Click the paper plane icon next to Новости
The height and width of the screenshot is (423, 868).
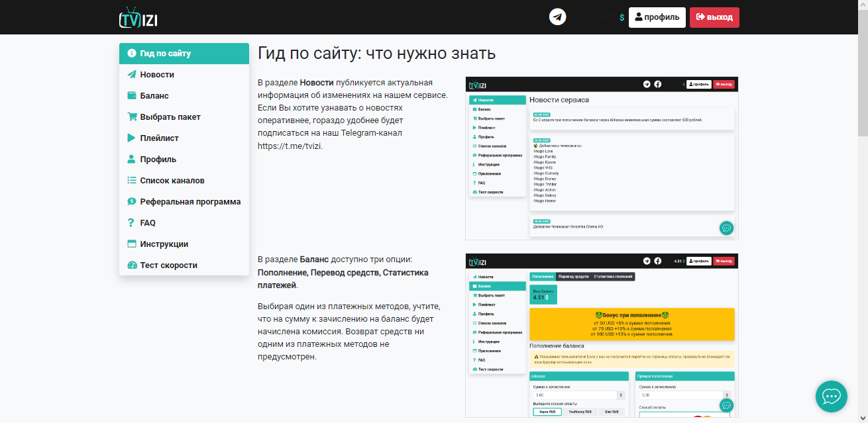click(x=132, y=75)
